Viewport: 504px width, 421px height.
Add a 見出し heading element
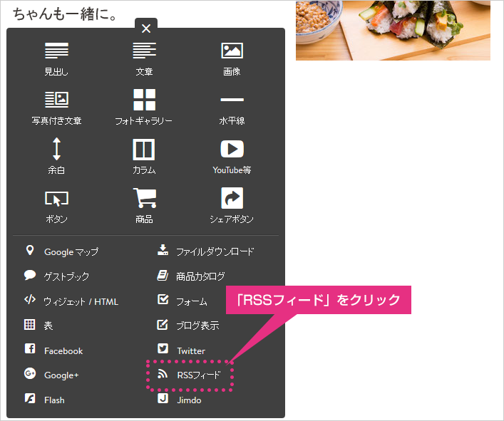click(x=56, y=59)
